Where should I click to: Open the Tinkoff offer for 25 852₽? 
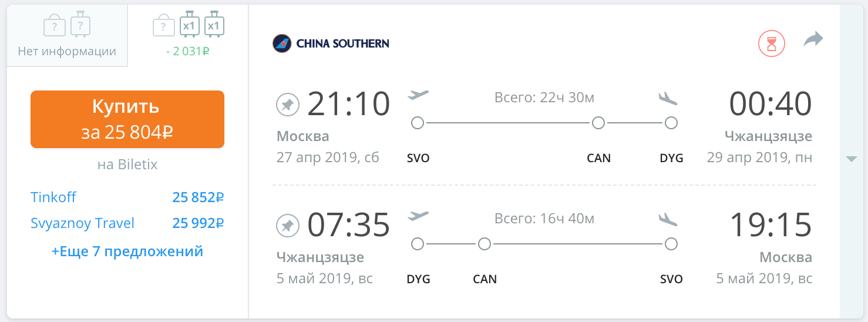pos(127,197)
